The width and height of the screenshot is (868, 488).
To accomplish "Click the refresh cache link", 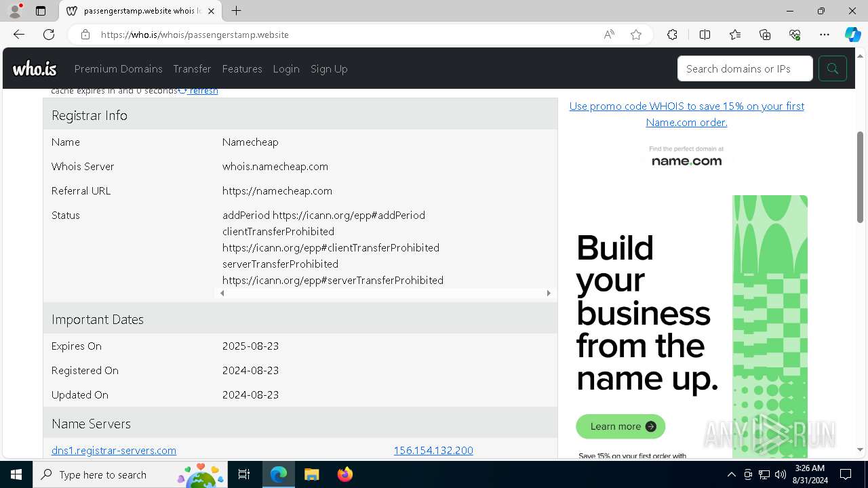I will point(199,91).
